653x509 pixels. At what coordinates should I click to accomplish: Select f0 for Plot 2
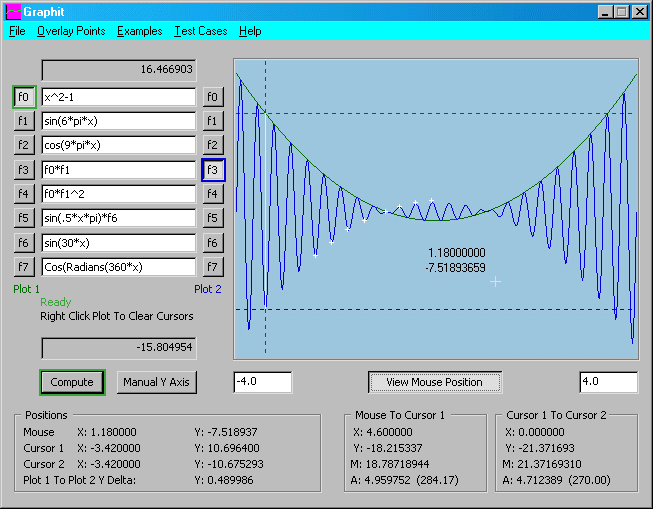click(x=213, y=97)
